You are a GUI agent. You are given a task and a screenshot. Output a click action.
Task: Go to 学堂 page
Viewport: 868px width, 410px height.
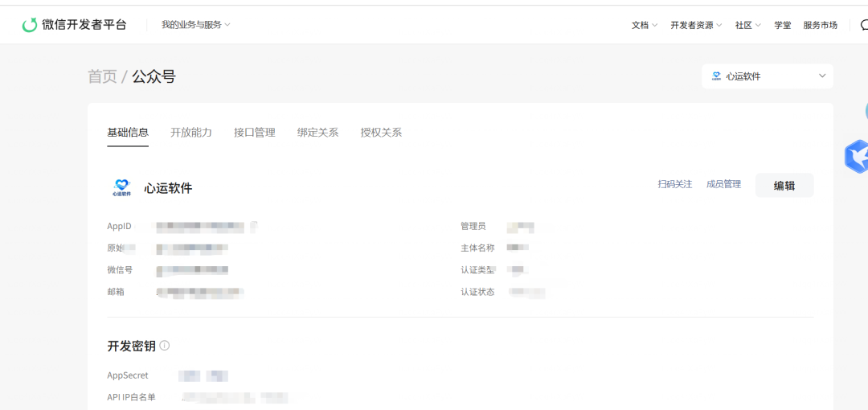[782, 25]
